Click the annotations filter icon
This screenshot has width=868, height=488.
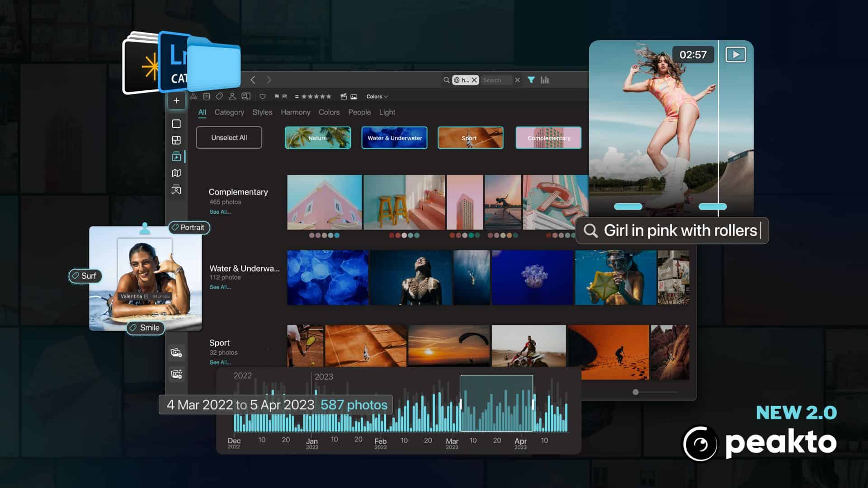point(246,96)
